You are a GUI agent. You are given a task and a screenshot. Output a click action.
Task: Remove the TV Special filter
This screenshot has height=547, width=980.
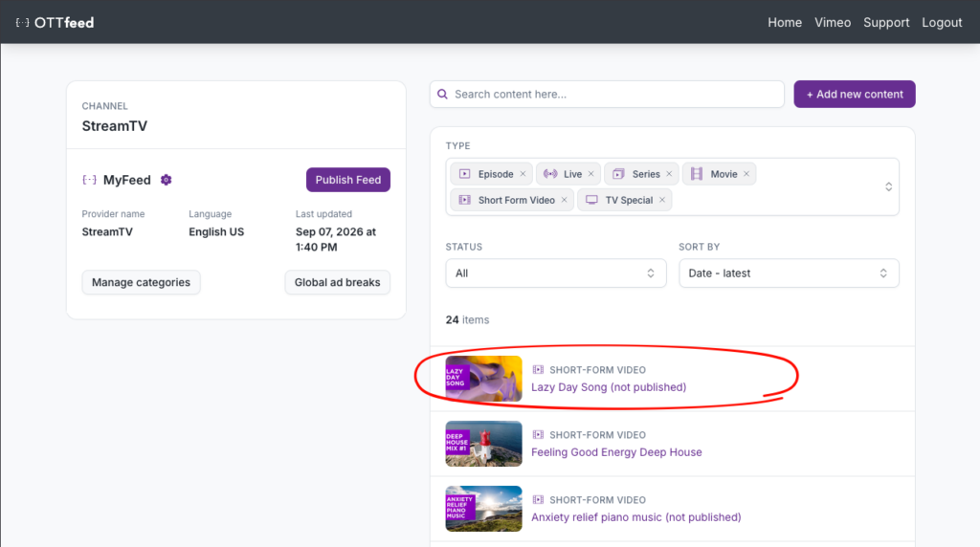(662, 200)
